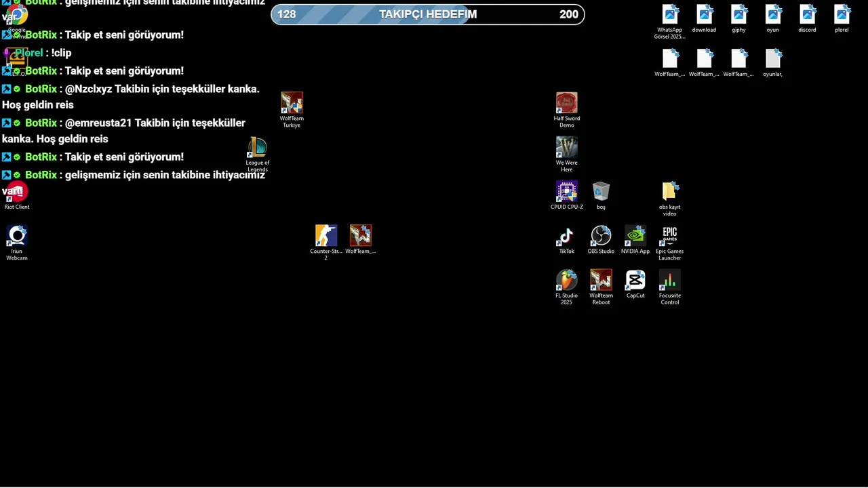Open the boş recycle bin icon
This screenshot has width=868, height=488.
coord(601,196)
